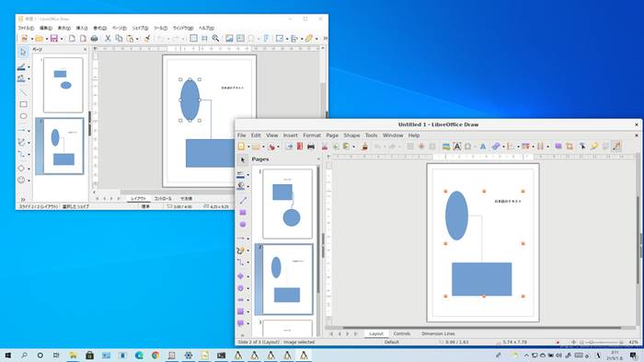Open Save dropdown arrow in Japanese window
Viewport: 644px width, 362px height.
click(62, 39)
